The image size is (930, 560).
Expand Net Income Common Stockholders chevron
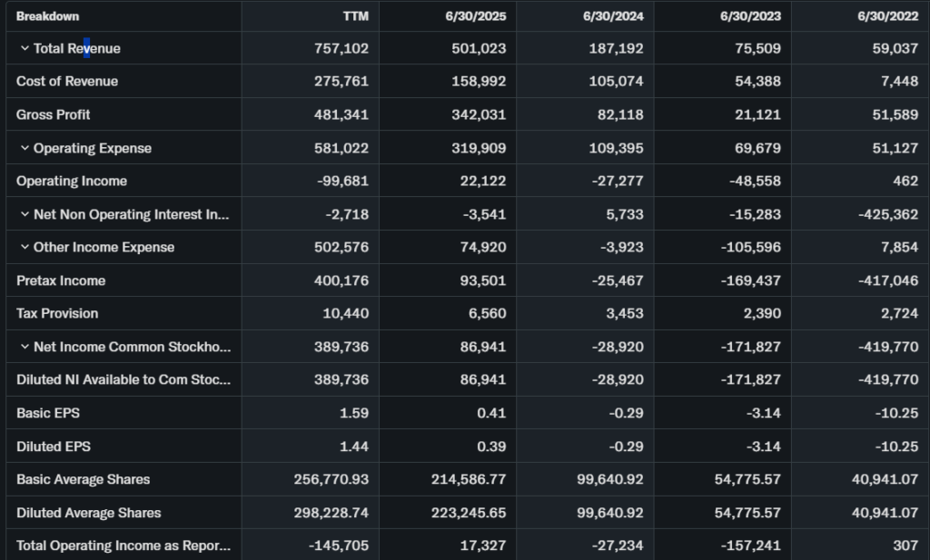(25, 347)
